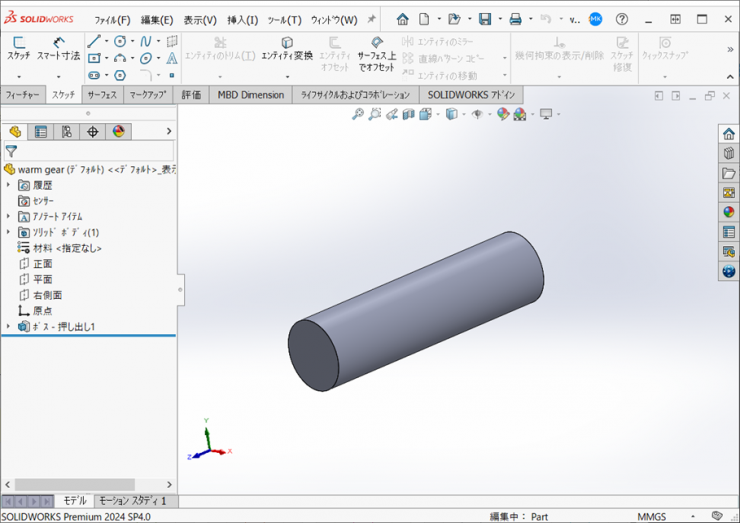Screen dimensions: 740x523
Task: Expand the ソリッド ボディ(1) folder
Action: [x=9, y=232]
